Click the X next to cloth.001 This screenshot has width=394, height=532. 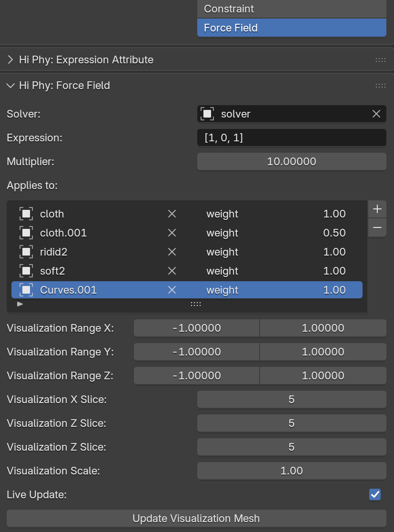point(172,233)
